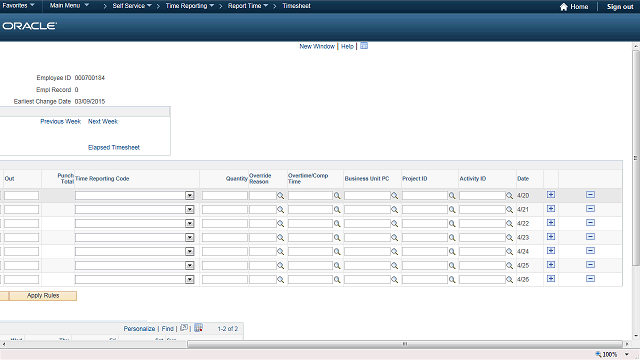Click the Home house icon

pyautogui.click(x=564, y=7)
